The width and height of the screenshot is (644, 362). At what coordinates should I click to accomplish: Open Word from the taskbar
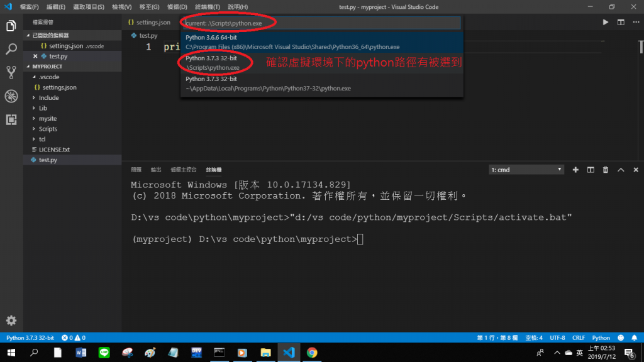pos(81,353)
